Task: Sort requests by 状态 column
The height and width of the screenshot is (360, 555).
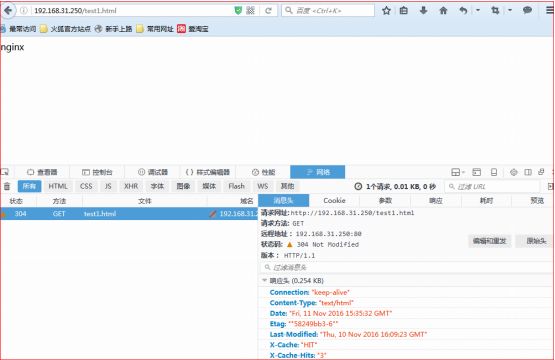Action: [x=16, y=201]
